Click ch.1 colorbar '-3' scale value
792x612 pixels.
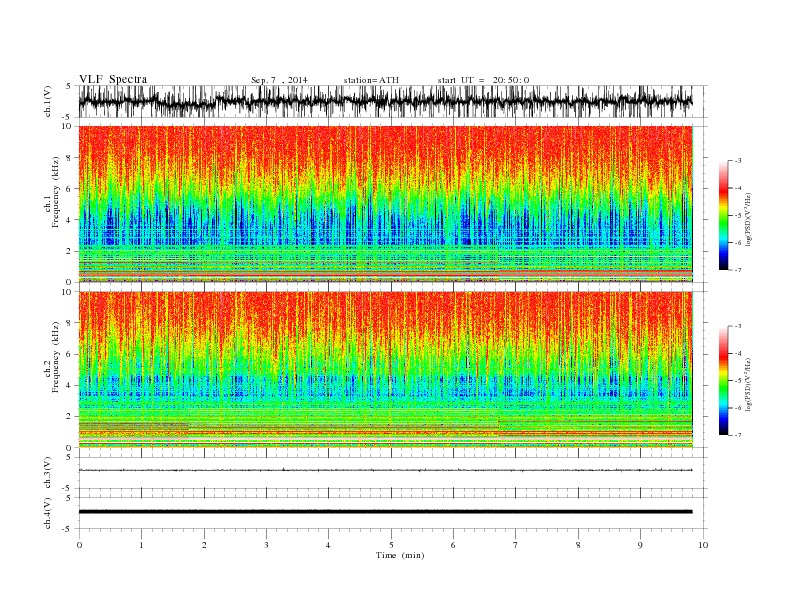coord(737,161)
